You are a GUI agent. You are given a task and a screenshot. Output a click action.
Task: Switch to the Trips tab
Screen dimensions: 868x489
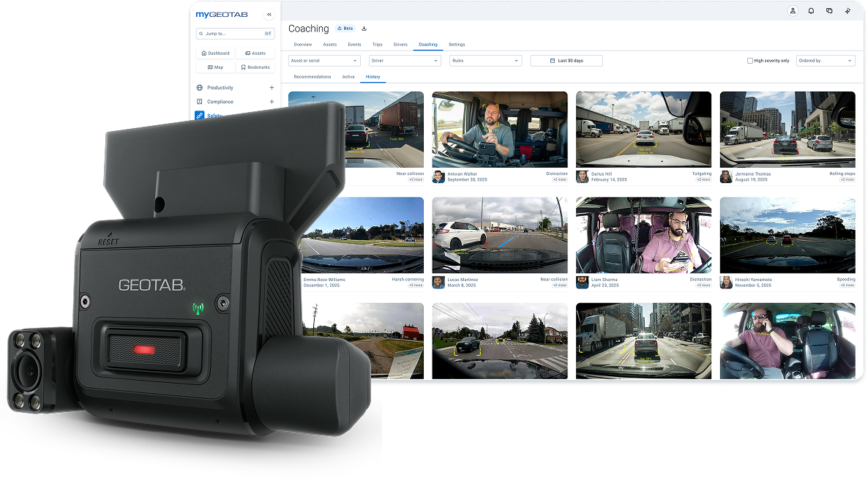click(377, 45)
